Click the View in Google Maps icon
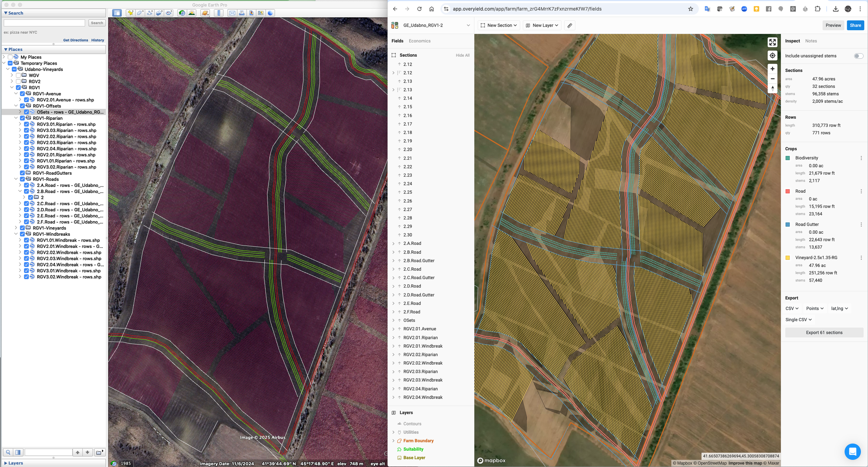Viewport: 868px width, 467px height. pyautogui.click(x=261, y=13)
